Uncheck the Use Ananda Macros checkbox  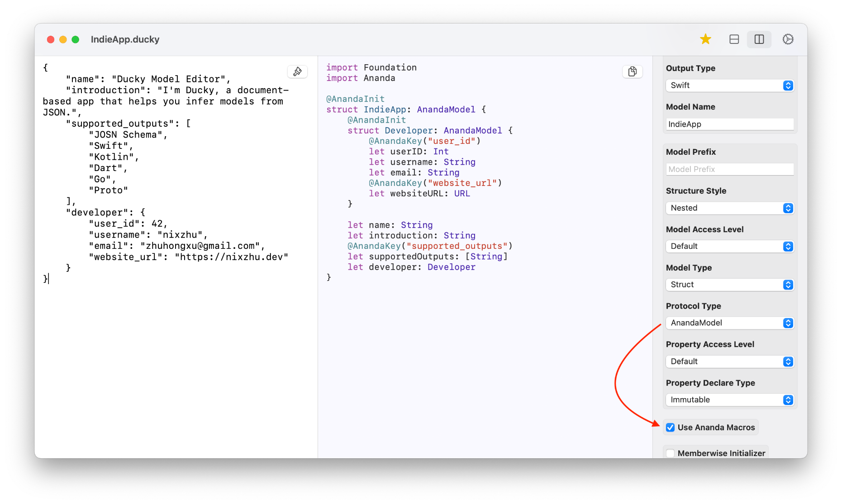(x=671, y=428)
